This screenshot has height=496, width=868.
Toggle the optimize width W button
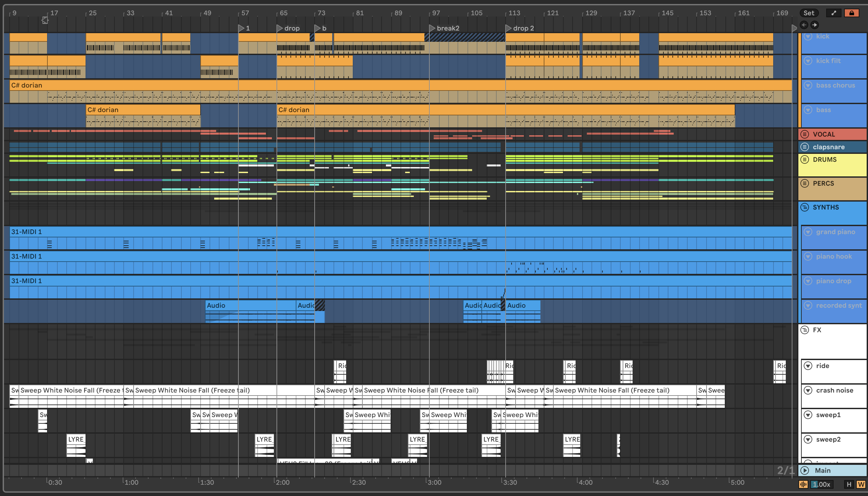tap(861, 484)
